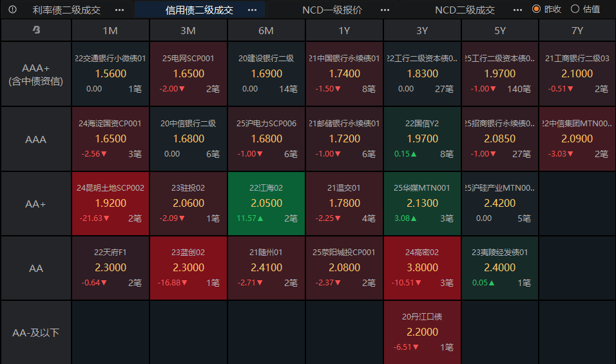Open the 21温交01 cell
The image size is (616, 364).
[x=344, y=204]
